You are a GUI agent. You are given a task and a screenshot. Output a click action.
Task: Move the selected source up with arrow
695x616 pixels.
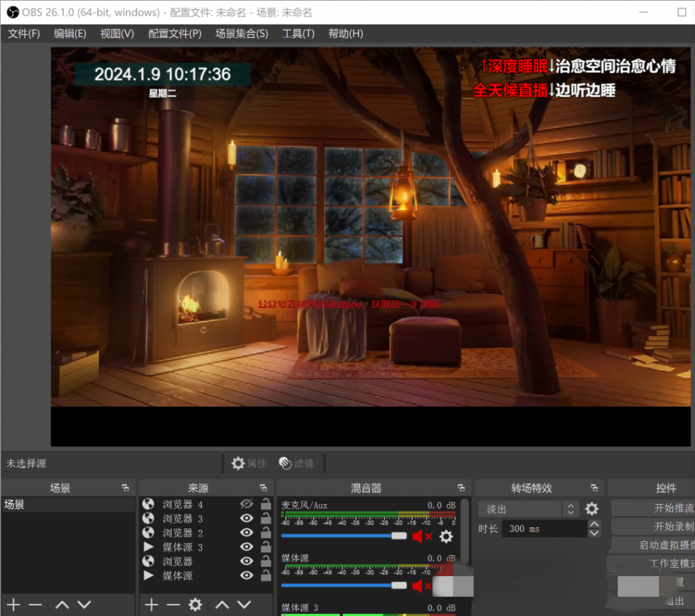(x=222, y=604)
